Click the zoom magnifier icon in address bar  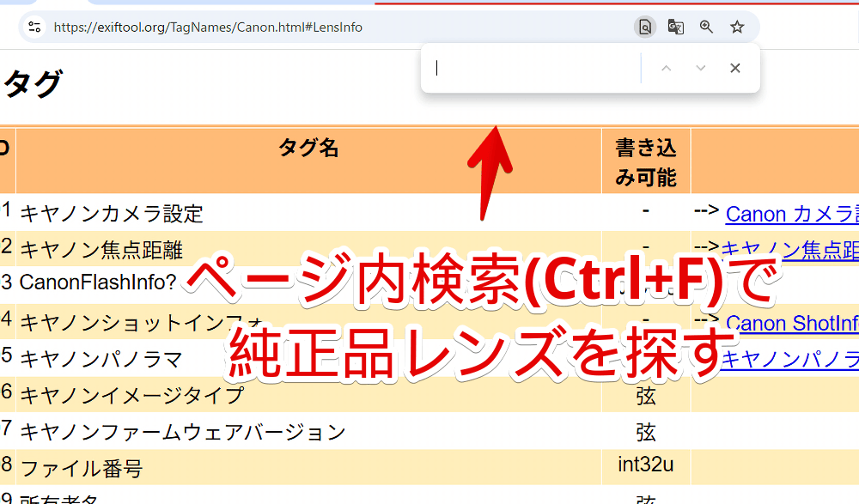click(x=706, y=27)
